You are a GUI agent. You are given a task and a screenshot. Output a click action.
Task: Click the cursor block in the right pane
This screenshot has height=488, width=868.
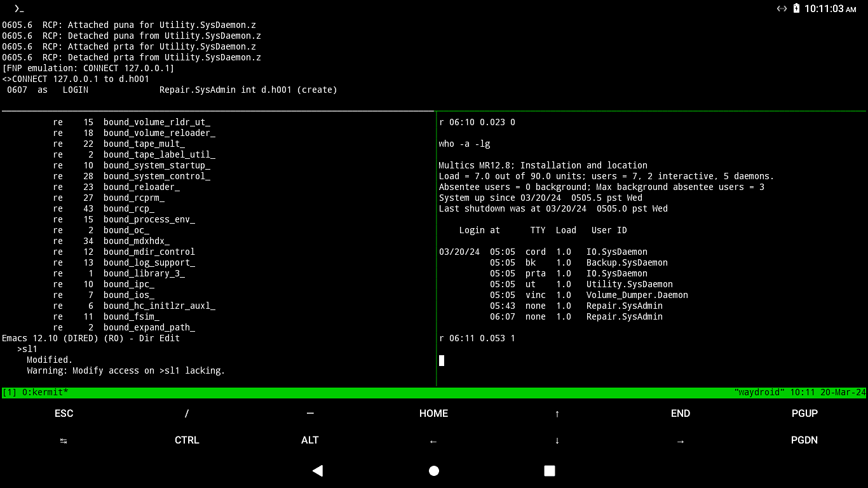point(442,360)
